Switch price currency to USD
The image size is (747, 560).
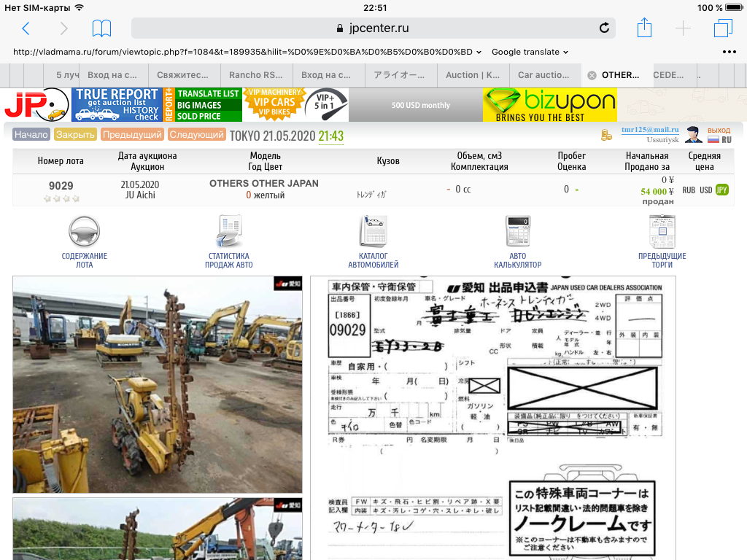tap(706, 190)
